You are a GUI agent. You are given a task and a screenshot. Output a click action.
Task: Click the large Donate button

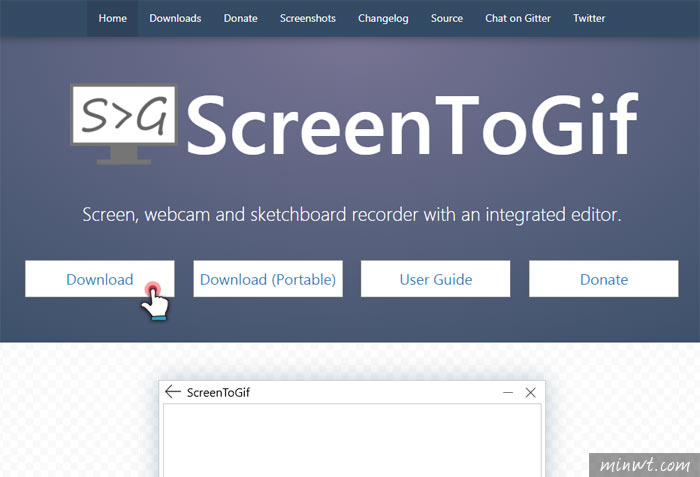coord(604,279)
